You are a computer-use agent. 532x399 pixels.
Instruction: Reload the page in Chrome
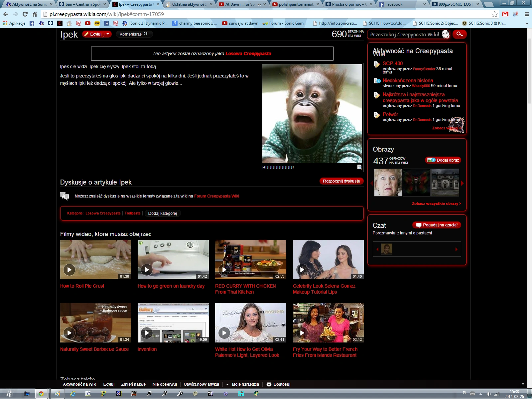[x=25, y=14]
